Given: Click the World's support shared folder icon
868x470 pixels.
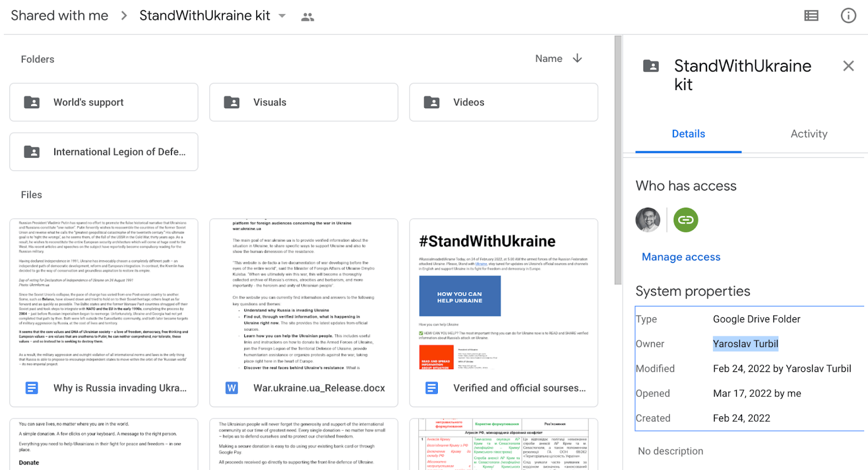Looking at the screenshot, I should click(32, 102).
